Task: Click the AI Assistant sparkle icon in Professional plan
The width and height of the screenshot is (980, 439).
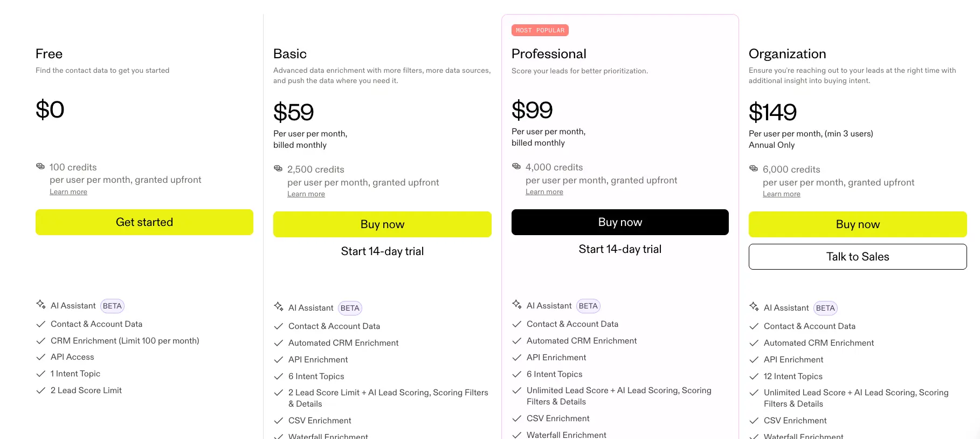Action: [x=517, y=305]
